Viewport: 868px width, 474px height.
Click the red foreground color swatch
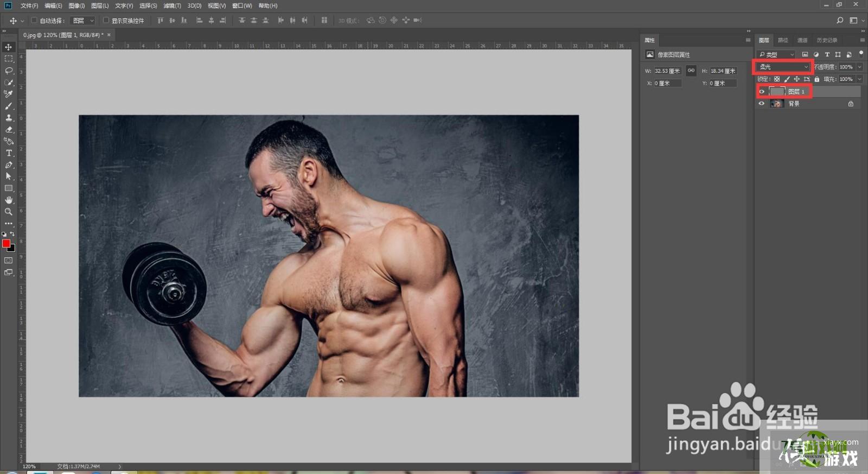[6, 243]
